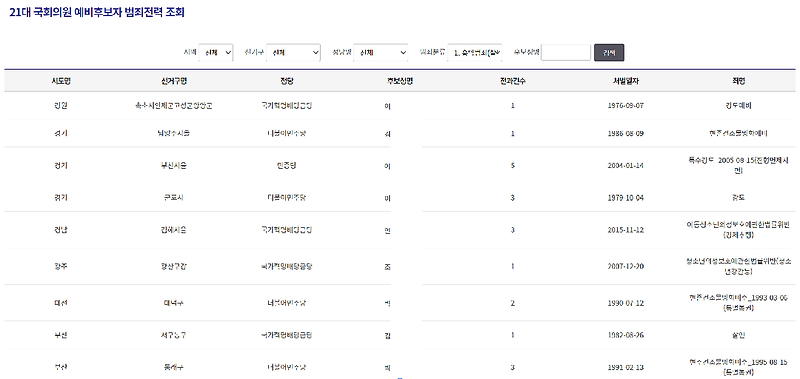
Task: Select the date 1990-07-12
Action: [626, 303]
